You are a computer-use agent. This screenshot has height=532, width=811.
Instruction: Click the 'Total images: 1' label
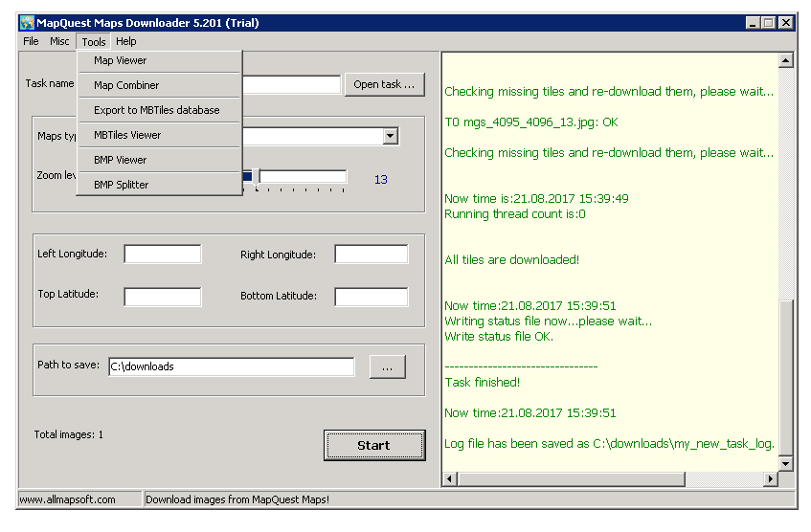tap(69, 434)
